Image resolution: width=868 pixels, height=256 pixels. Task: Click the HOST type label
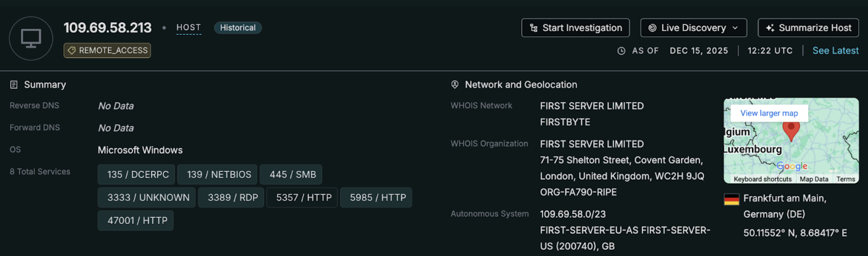(x=188, y=27)
